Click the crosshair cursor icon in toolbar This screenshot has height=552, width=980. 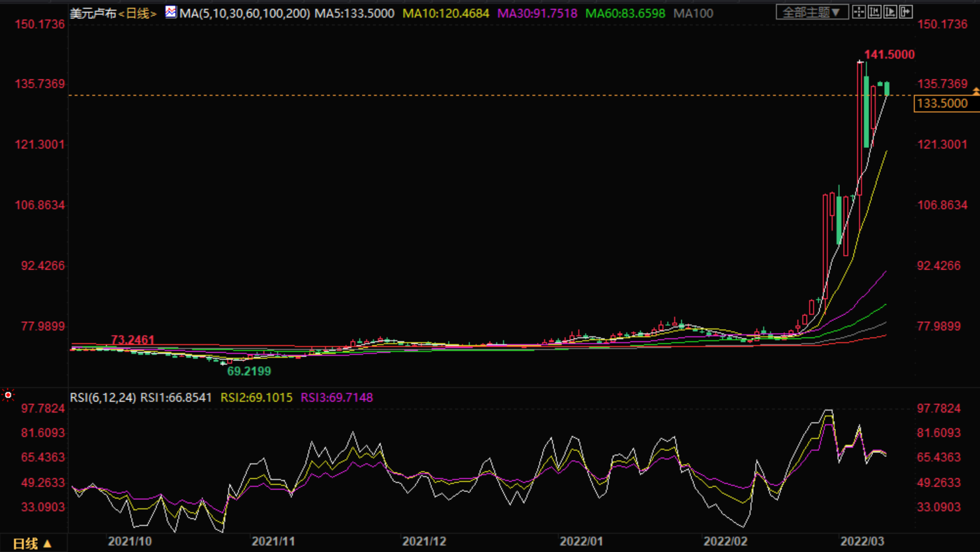(x=859, y=12)
